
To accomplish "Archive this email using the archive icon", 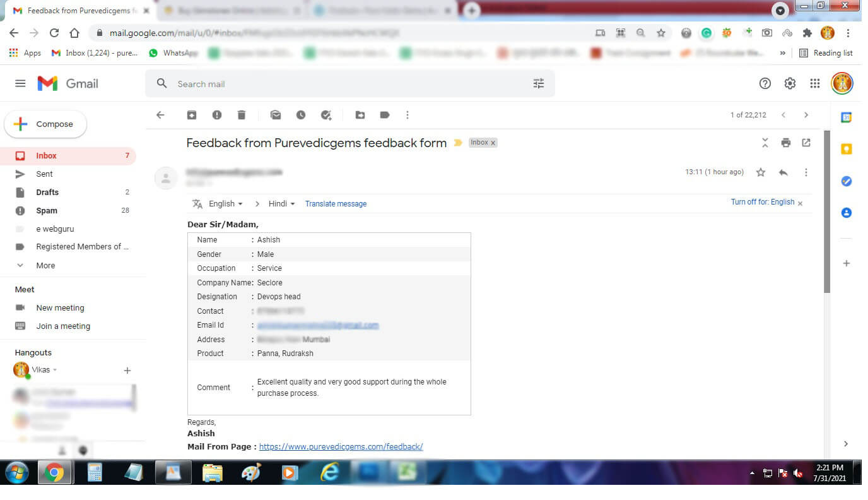I will pyautogui.click(x=192, y=115).
